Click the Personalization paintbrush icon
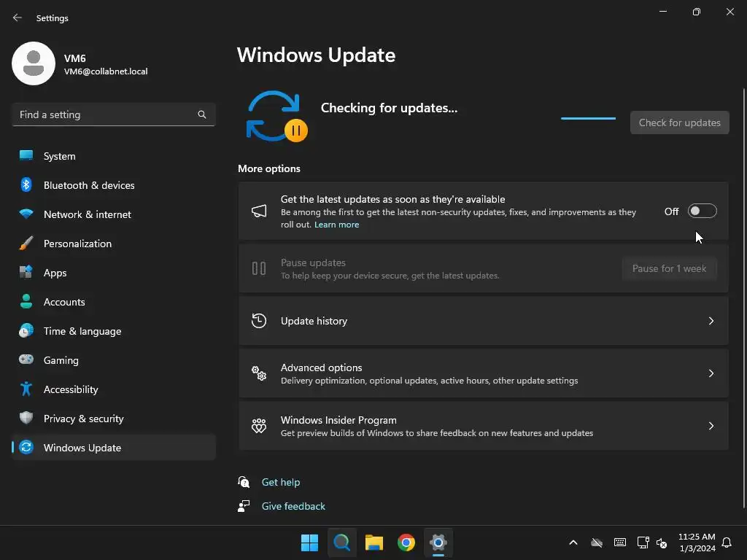 click(x=26, y=244)
